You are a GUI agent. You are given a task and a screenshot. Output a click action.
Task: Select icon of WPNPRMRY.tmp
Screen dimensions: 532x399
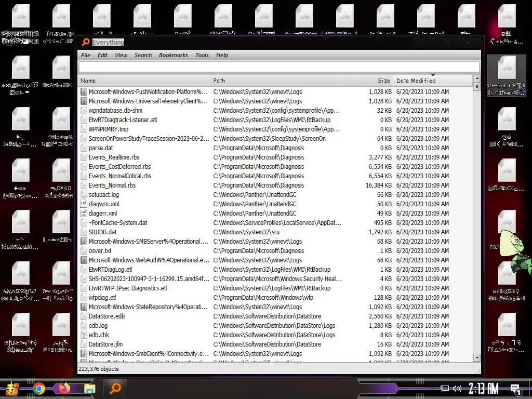(x=84, y=129)
